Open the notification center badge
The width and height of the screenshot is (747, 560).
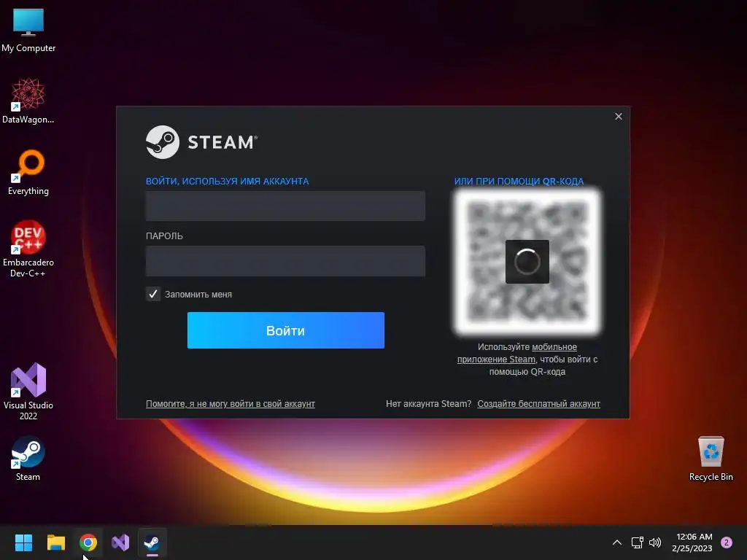[727, 542]
